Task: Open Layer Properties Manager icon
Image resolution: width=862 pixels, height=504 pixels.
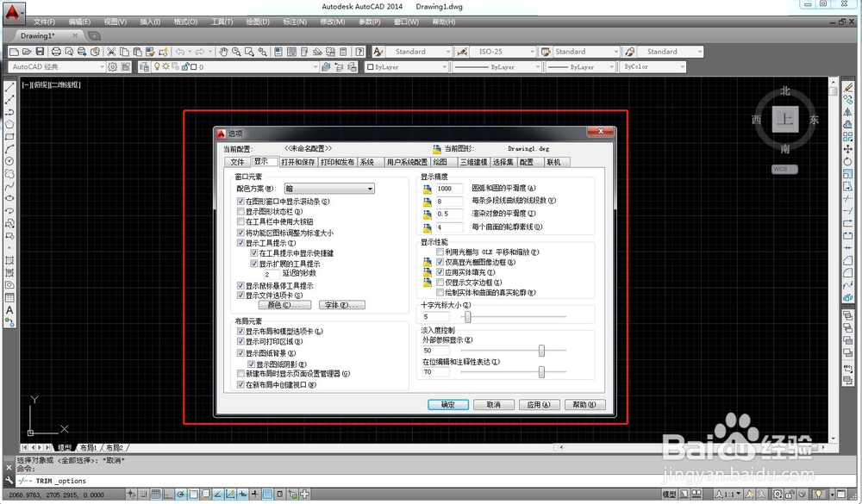Action: [x=144, y=66]
